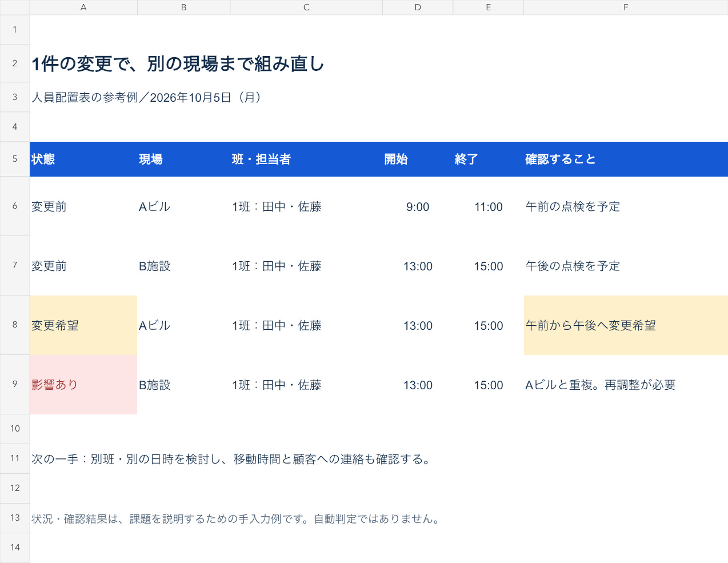Select '1班：田中・佐藤' cell in row 8

306,325
